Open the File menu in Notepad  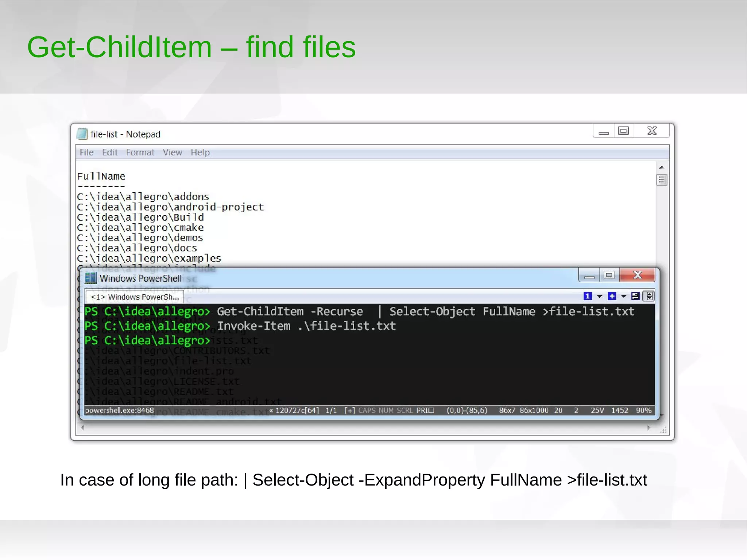coord(86,152)
